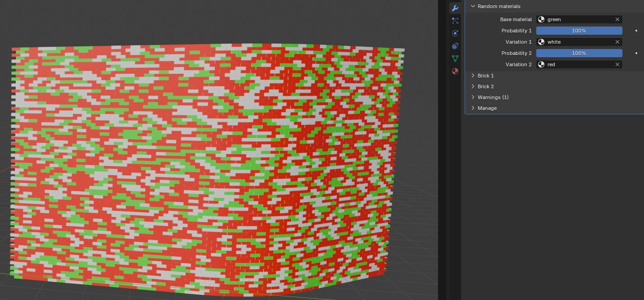Expand the Warnings (1) panel
The image size is (644, 300).
(473, 97)
